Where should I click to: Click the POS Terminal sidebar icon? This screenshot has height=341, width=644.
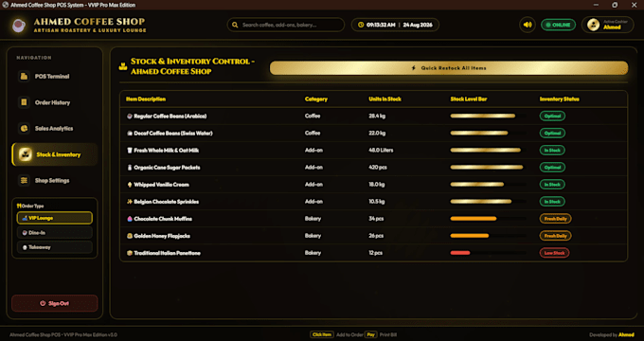(x=25, y=77)
